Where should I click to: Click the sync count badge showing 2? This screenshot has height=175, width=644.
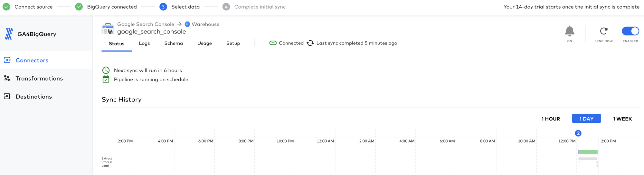click(x=578, y=133)
